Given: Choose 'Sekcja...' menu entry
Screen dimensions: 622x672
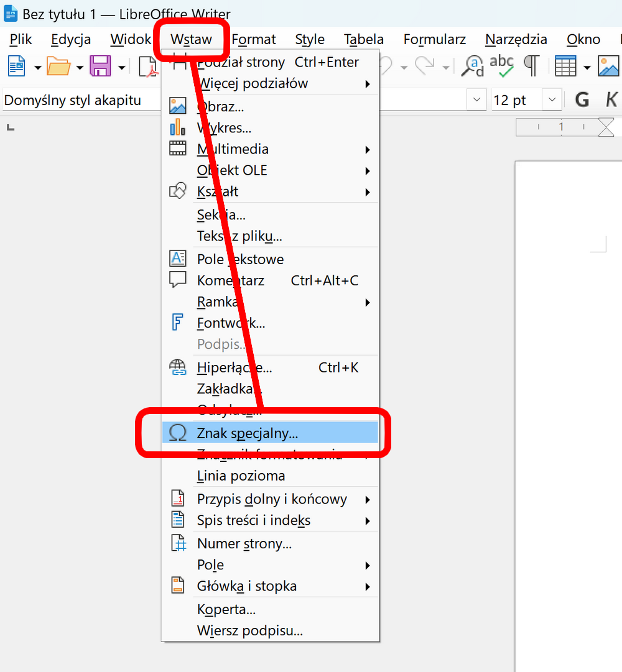Looking at the screenshot, I should coord(270,214).
